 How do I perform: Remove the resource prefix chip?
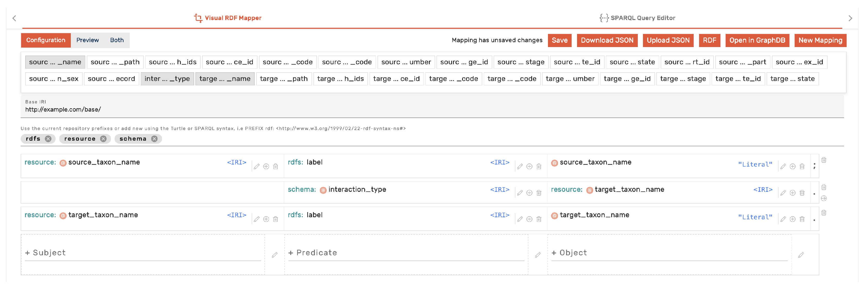(104, 139)
